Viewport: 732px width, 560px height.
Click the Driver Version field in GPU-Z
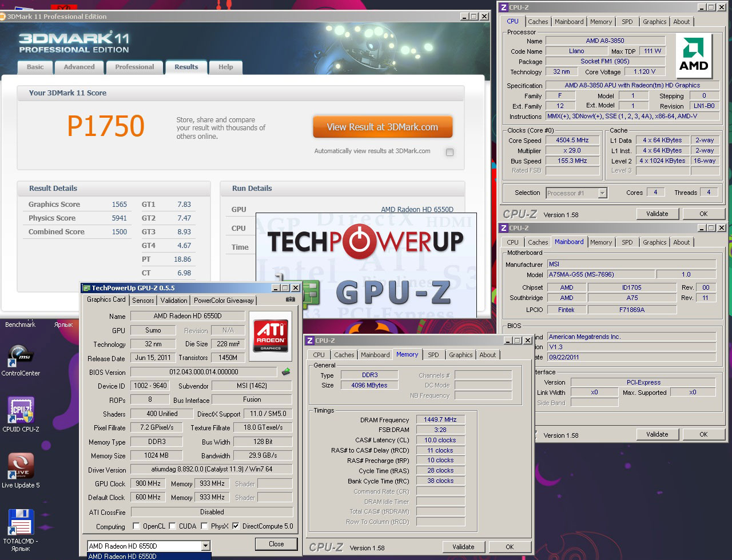pyautogui.click(x=211, y=470)
